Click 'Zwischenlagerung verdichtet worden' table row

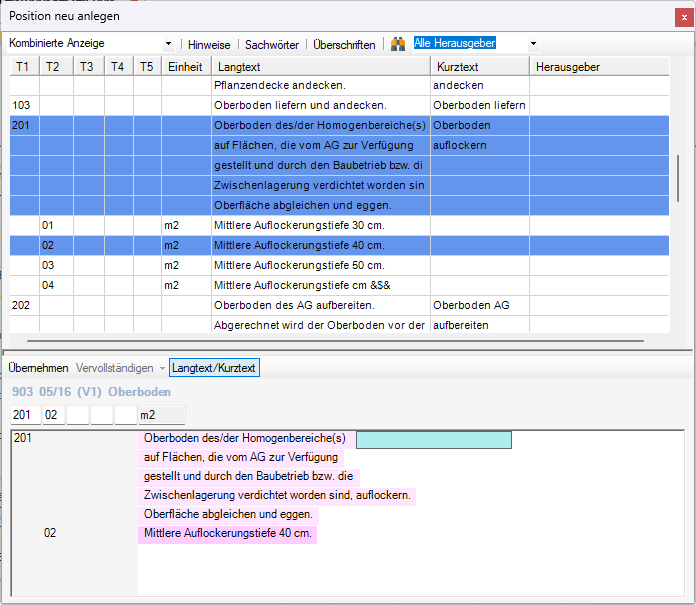(x=339, y=185)
